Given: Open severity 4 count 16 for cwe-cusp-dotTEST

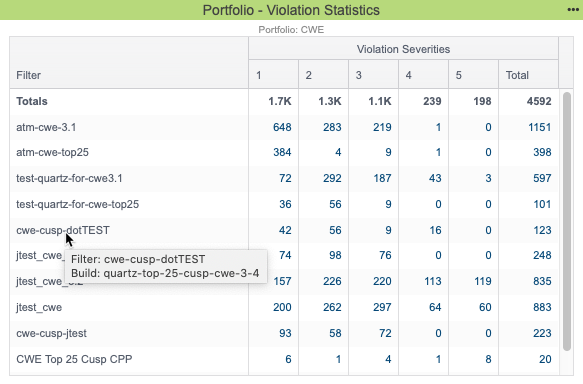Looking at the screenshot, I should (x=435, y=230).
